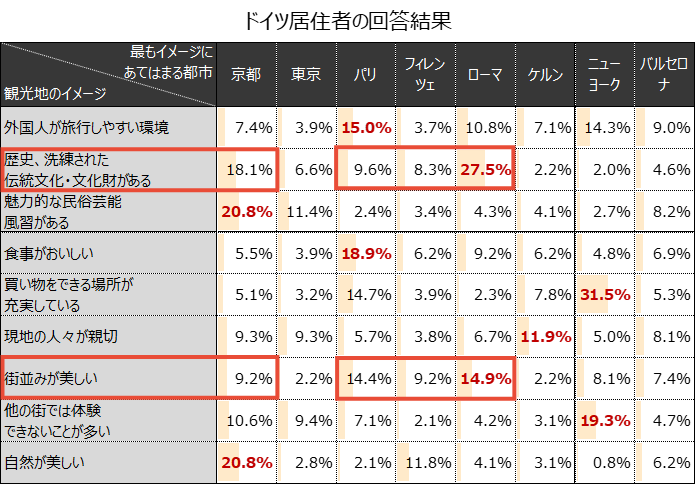Click the 18.9% value for 食事がおいしい
696x485 pixels.
point(366,254)
